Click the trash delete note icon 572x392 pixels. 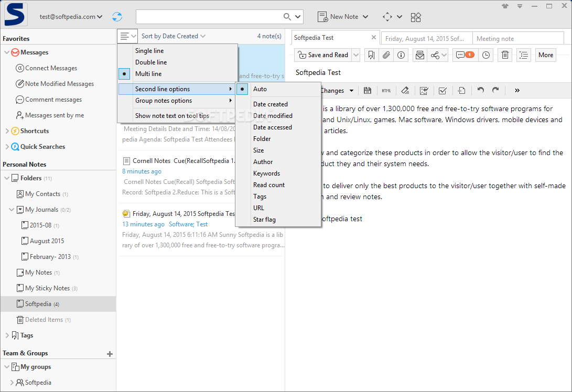pyautogui.click(x=505, y=55)
